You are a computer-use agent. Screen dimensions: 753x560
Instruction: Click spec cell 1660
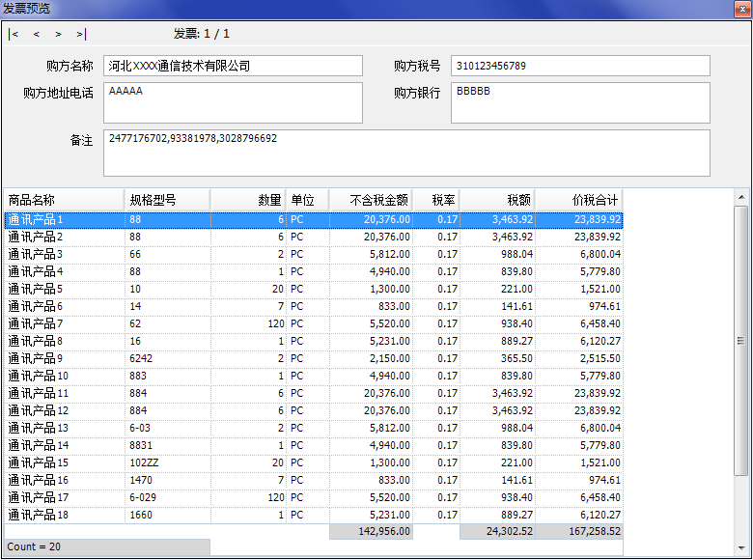168,515
